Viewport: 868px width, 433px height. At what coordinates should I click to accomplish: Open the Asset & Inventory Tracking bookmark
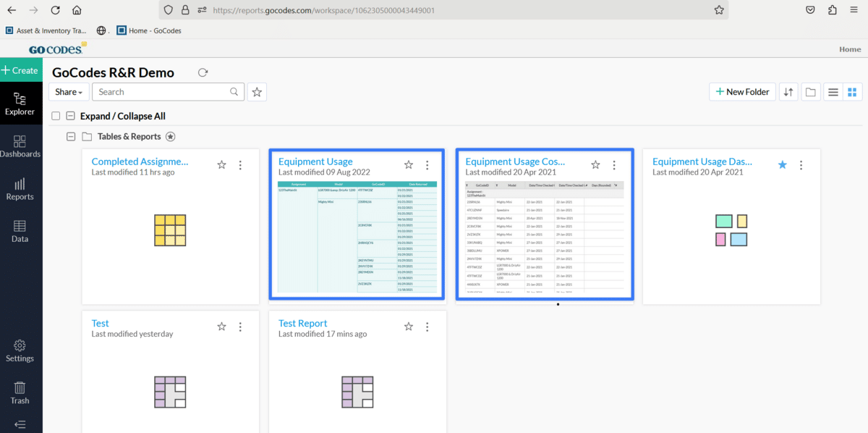[46, 30]
